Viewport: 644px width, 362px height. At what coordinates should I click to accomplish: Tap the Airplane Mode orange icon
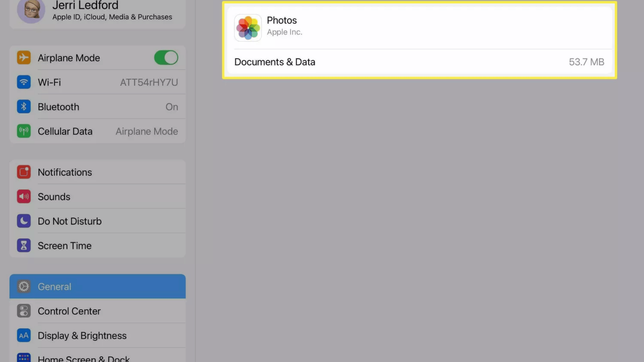coord(24,58)
